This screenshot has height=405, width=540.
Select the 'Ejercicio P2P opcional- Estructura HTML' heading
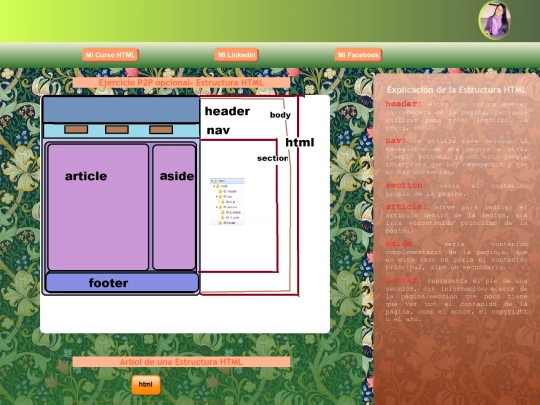pos(181,83)
